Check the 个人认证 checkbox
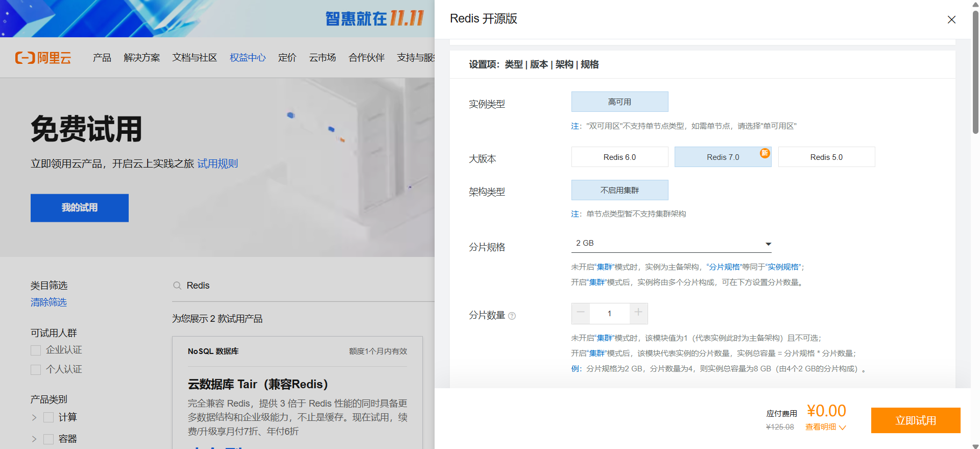 [x=36, y=370]
